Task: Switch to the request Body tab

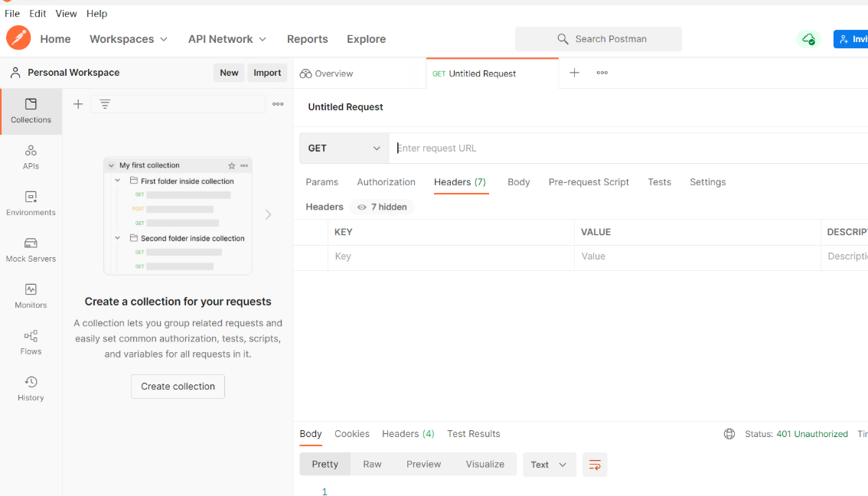Action: pyautogui.click(x=519, y=182)
